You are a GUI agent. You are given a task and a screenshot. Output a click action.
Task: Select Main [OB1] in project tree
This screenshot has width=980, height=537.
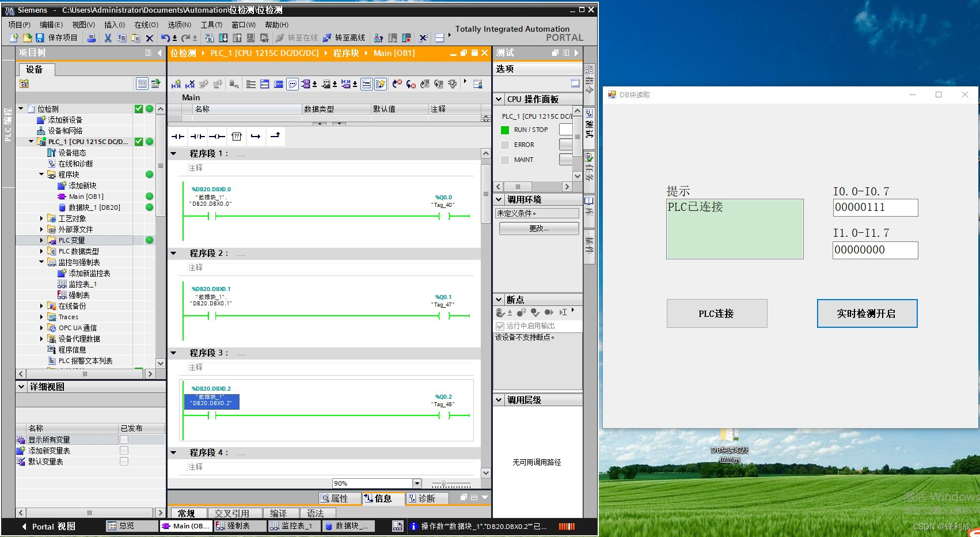86,196
